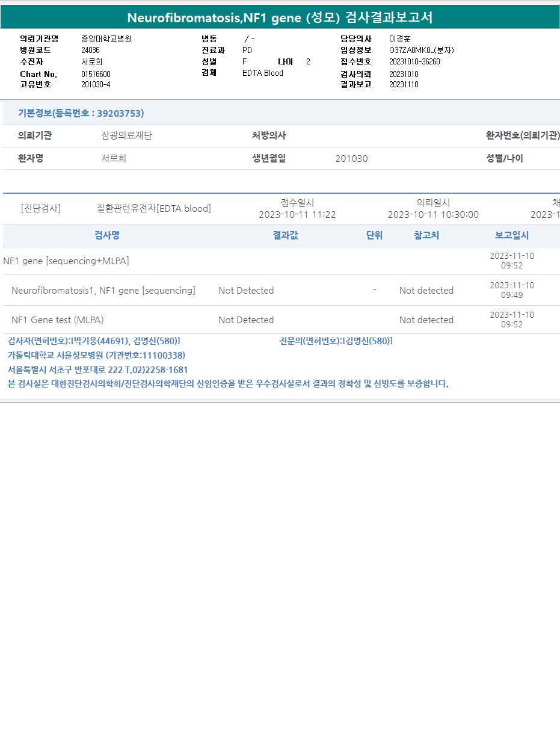Click specimen value 'EDTA Blood' in header

click(263, 73)
